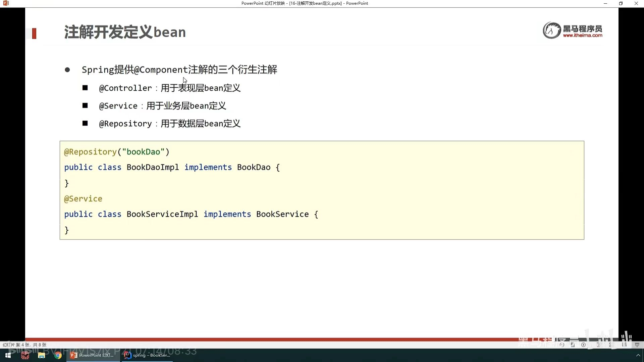Screen dimensions: 644x362
Task: Click the www.itheima.com logo link
Action: click(x=582, y=35)
